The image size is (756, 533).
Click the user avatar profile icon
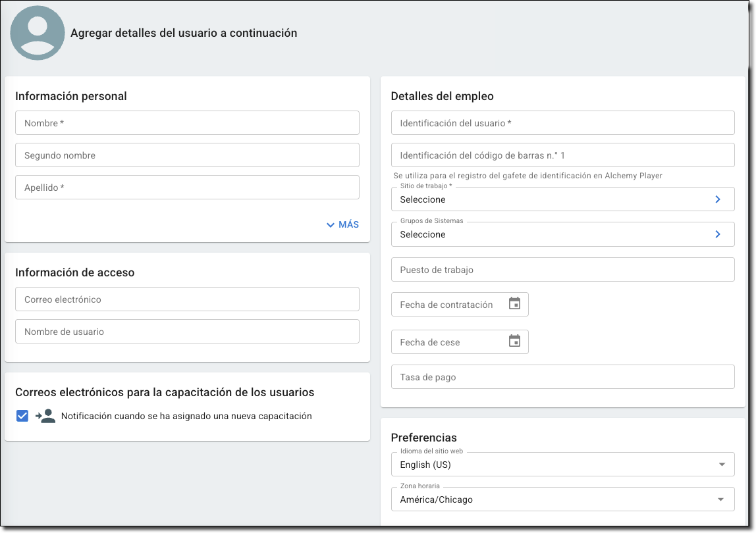tap(38, 34)
